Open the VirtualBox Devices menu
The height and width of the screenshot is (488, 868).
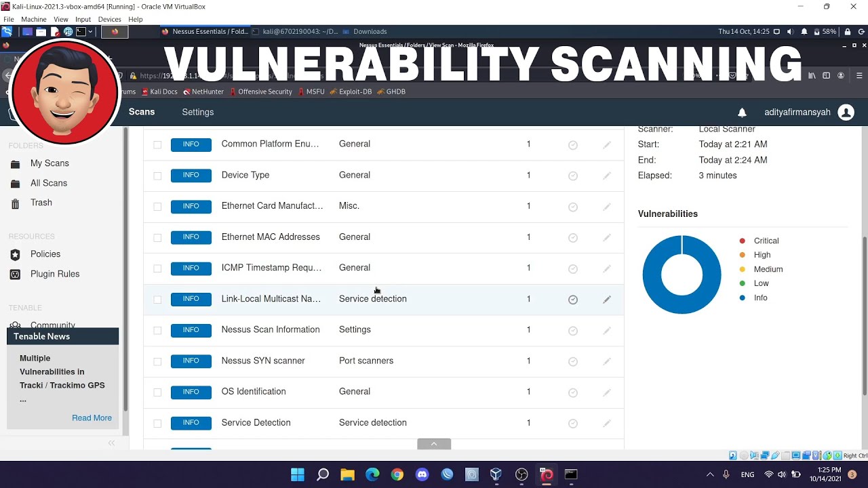pos(109,20)
